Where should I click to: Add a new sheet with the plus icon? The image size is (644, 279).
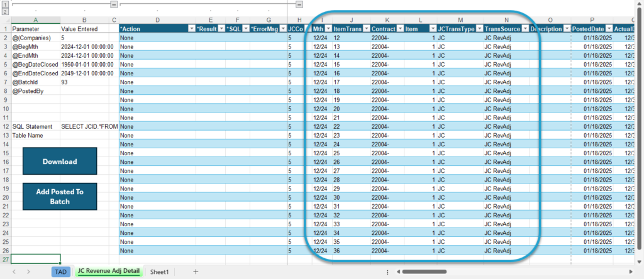coord(196,271)
